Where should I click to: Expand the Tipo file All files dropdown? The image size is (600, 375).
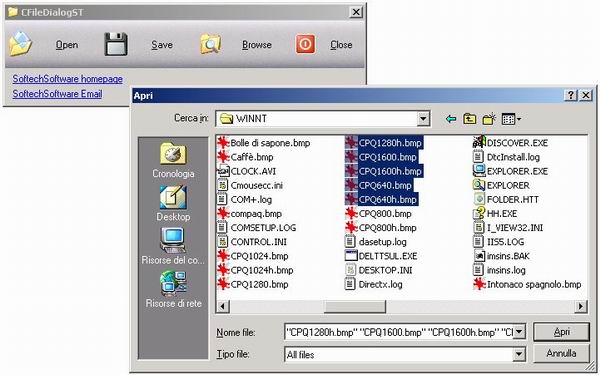(518, 354)
